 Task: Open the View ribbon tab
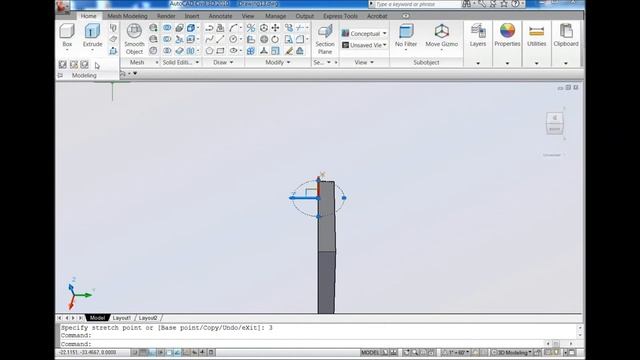coord(248,16)
